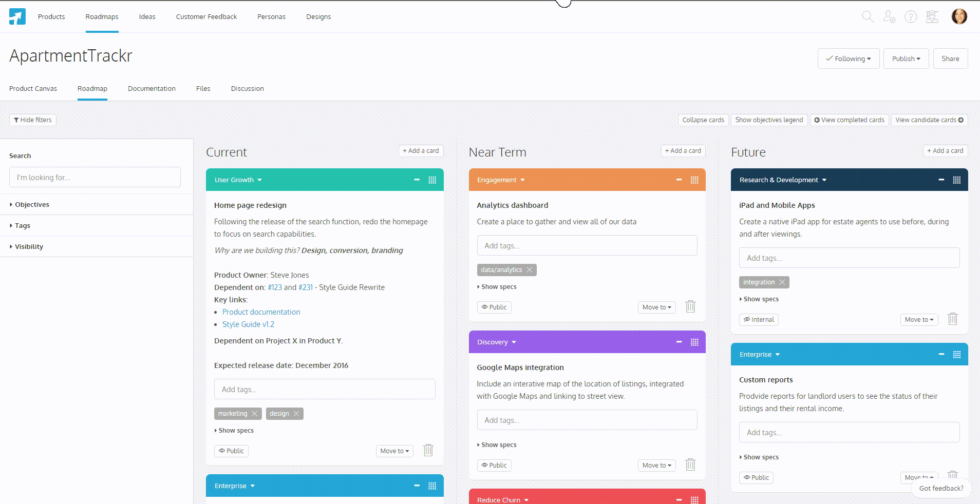The width and height of the screenshot is (980, 504).
Task: Toggle Public visibility on Google Maps integration
Action: coord(494,466)
